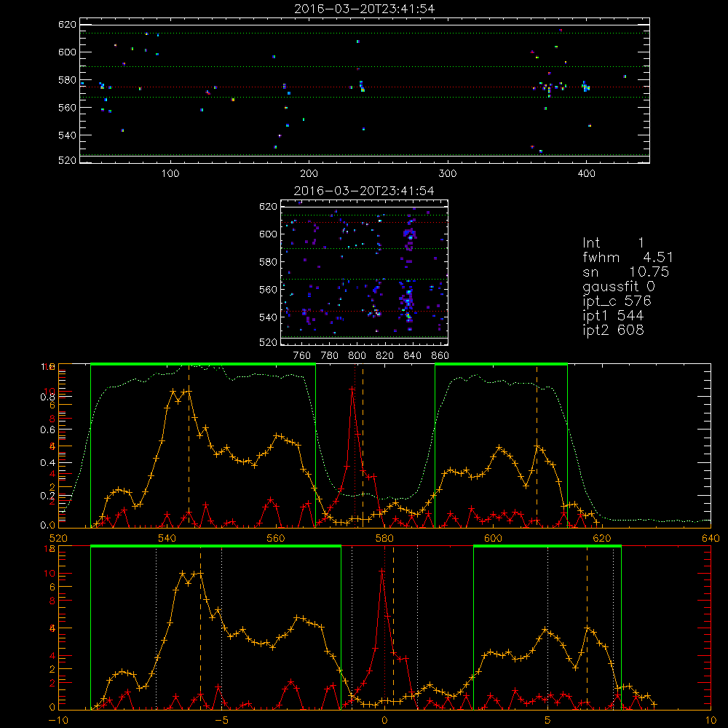Screen dimensions: 728x728
Task: Click the timestamp title above the small middle image
Action: click(x=365, y=191)
